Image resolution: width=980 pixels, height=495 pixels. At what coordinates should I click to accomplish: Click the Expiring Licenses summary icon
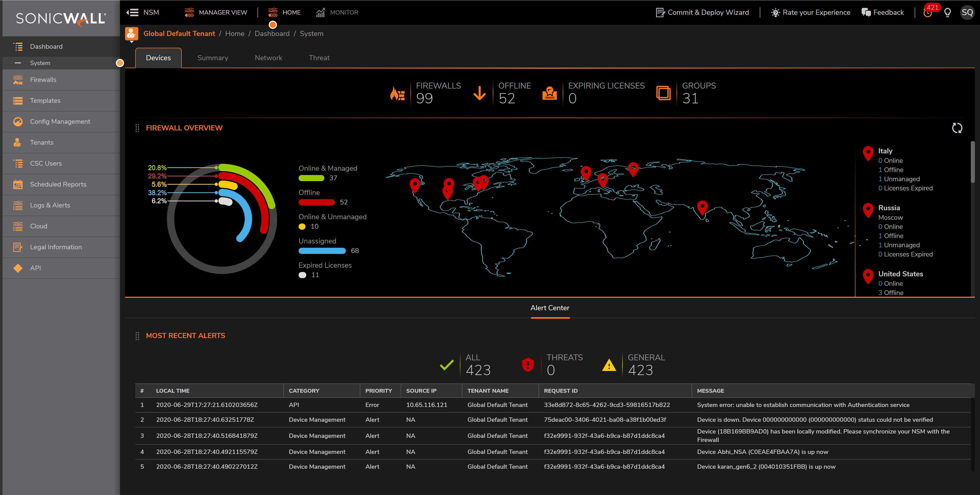[549, 93]
